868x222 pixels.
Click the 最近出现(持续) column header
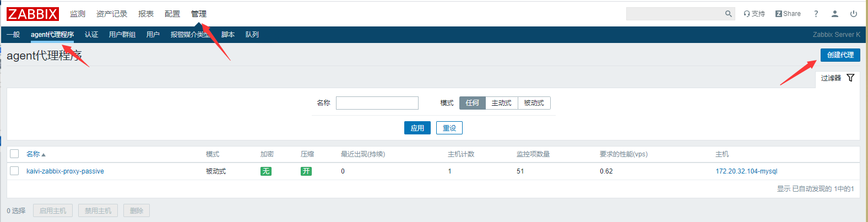[x=363, y=154]
